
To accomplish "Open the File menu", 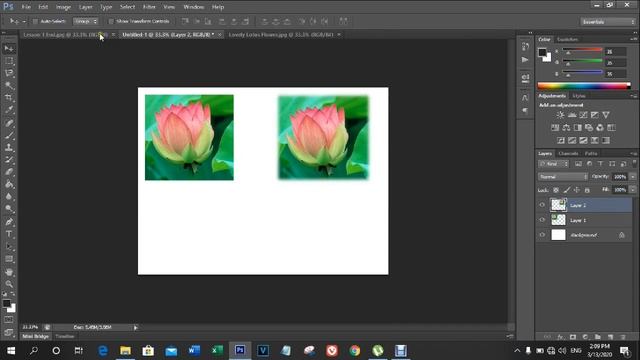I will click(26, 7).
